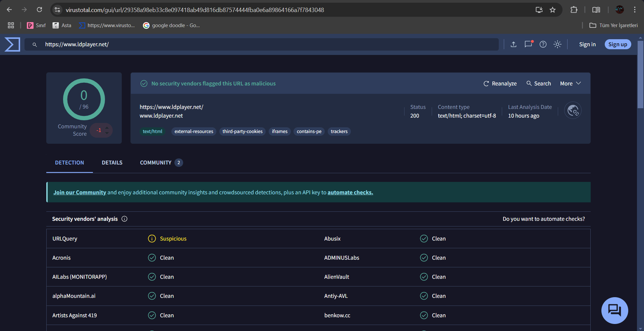Open the virustotal bookmark
Screen dimensions: 644x331
(107, 25)
